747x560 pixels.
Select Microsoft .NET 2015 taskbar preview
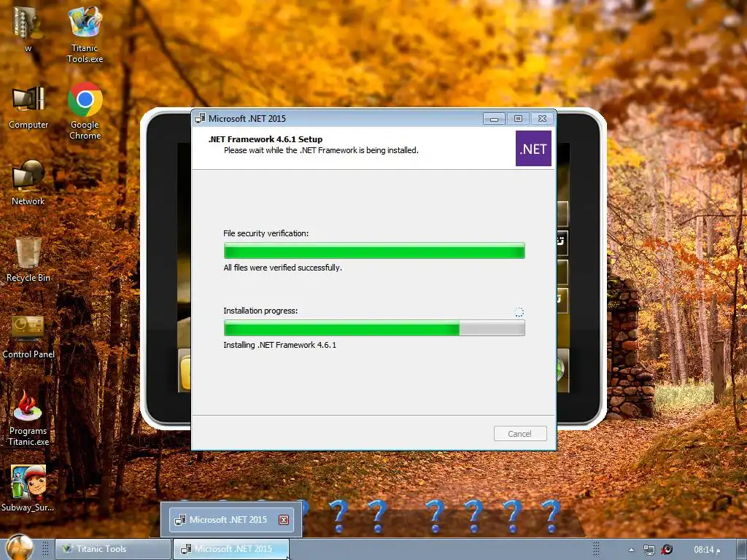tap(231, 519)
